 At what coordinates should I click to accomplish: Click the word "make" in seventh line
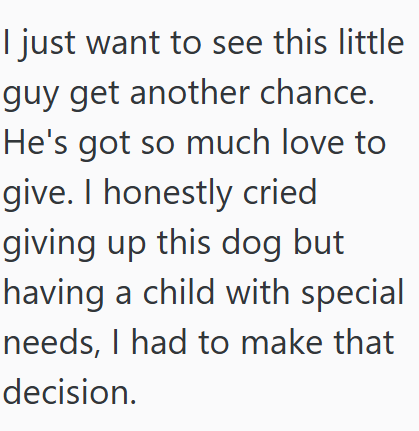(x=282, y=342)
